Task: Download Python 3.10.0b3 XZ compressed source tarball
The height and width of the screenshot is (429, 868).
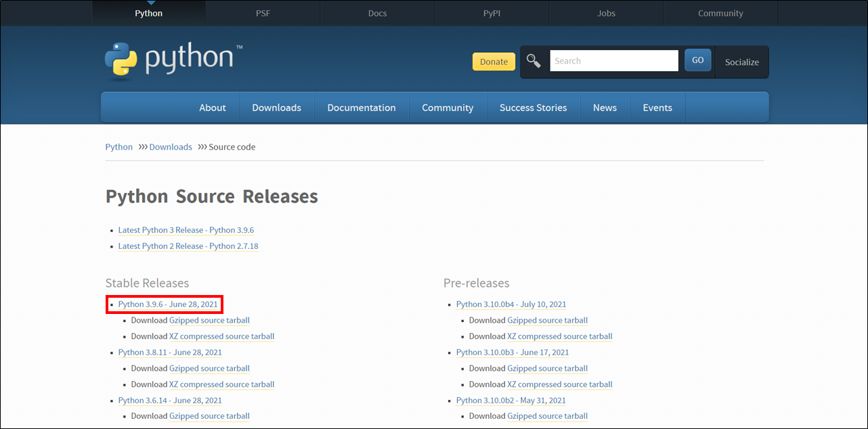Action: [560, 384]
